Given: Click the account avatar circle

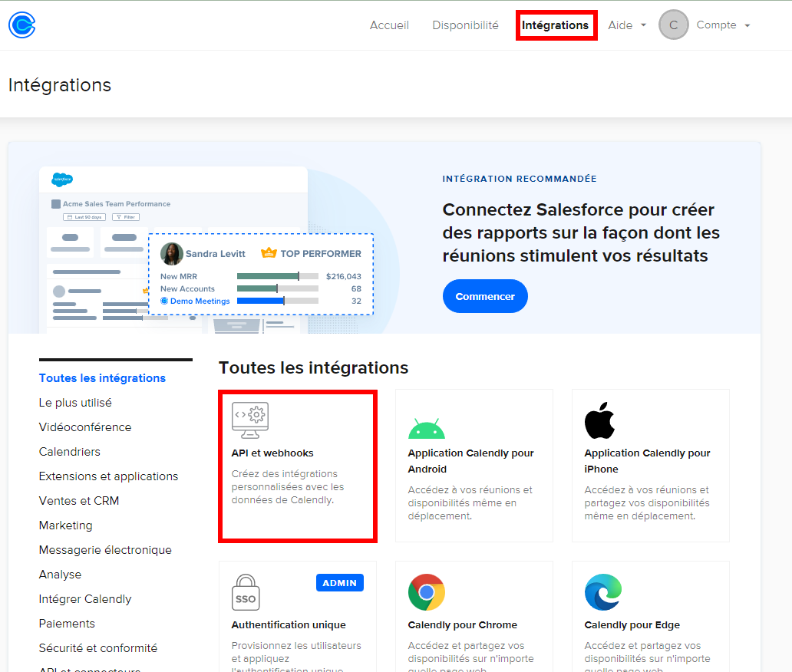Looking at the screenshot, I should pyautogui.click(x=673, y=25).
